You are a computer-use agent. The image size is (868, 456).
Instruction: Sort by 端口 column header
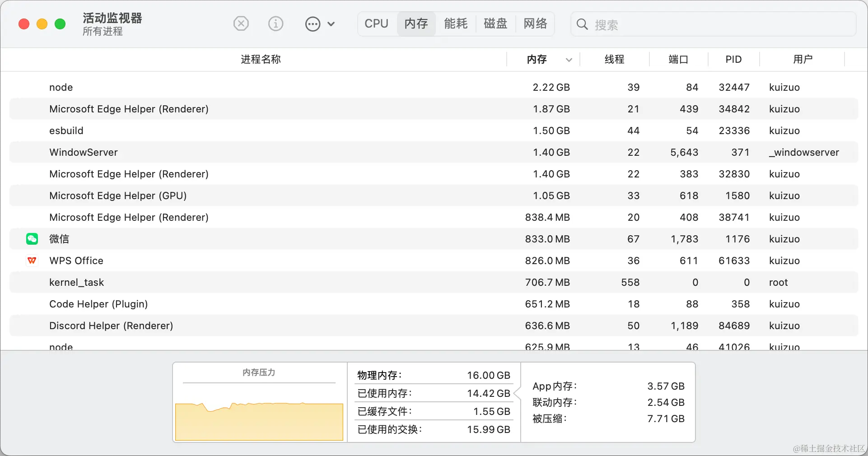(678, 59)
